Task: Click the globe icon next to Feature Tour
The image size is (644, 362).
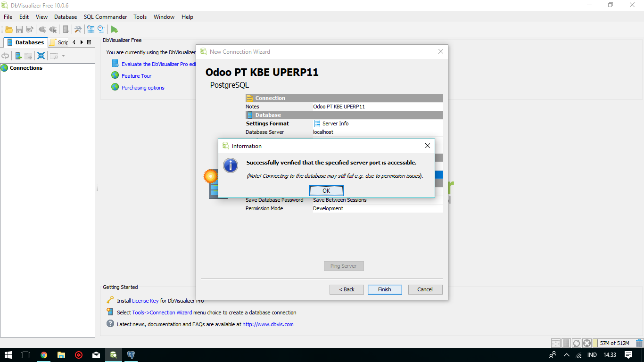Action: point(115,75)
